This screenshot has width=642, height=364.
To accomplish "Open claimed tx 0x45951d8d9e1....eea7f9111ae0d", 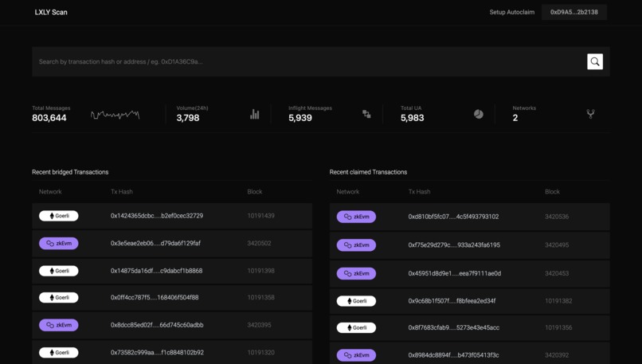I will coord(455,273).
